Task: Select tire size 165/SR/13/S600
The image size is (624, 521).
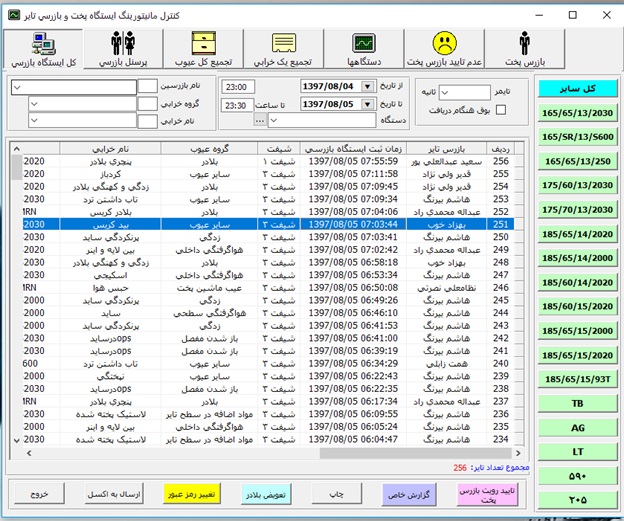Action: (x=577, y=137)
